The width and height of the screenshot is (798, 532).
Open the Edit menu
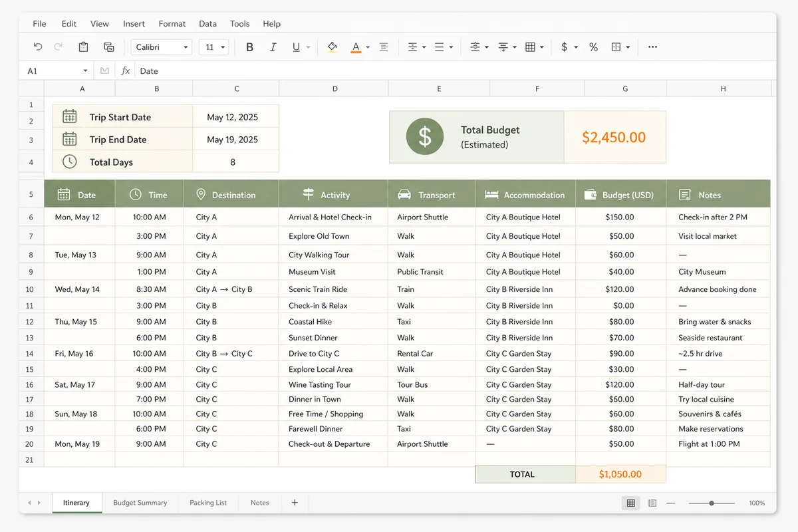[69, 23]
